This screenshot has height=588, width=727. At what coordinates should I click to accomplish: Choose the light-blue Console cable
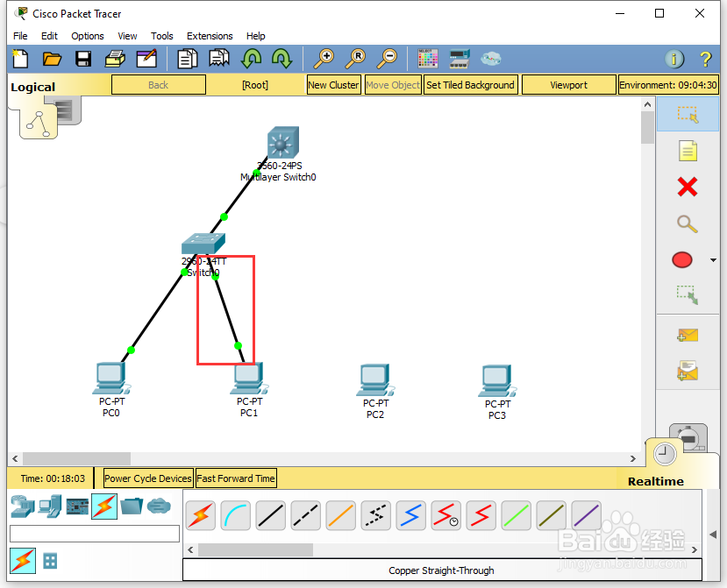point(236,515)
